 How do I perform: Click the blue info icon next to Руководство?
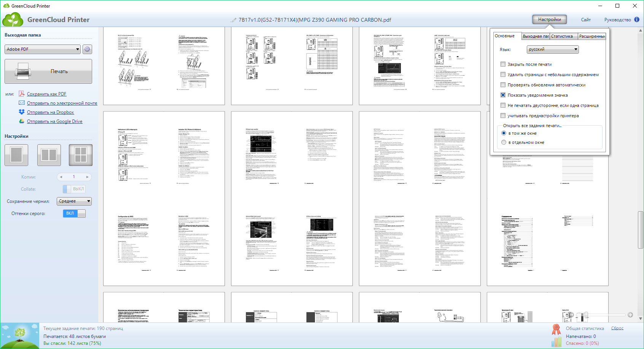pos(637,19)
